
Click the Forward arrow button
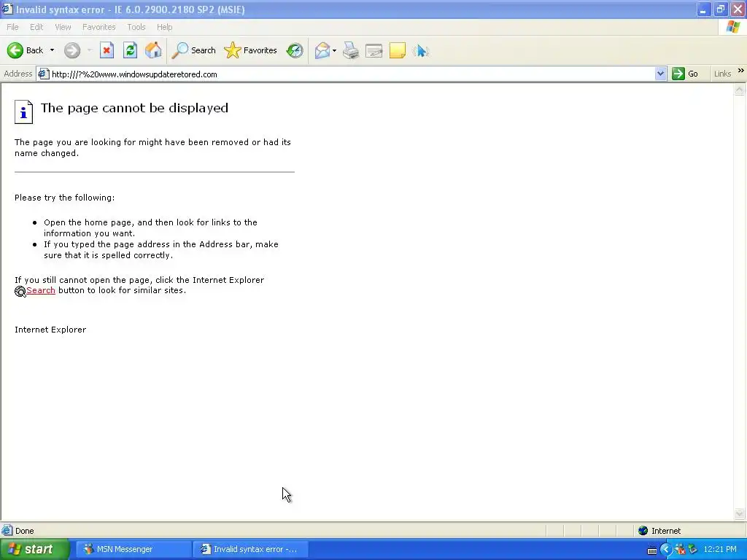[x=72, y=50]
